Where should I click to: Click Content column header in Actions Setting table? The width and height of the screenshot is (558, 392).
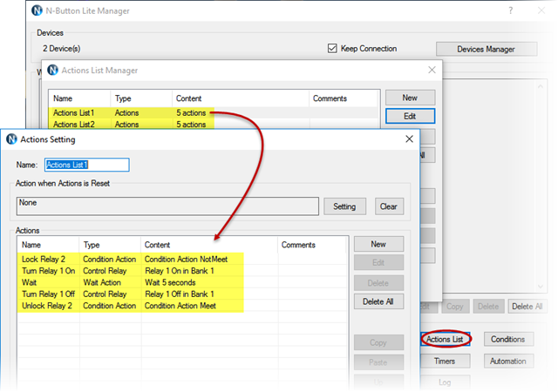point(209,245)
